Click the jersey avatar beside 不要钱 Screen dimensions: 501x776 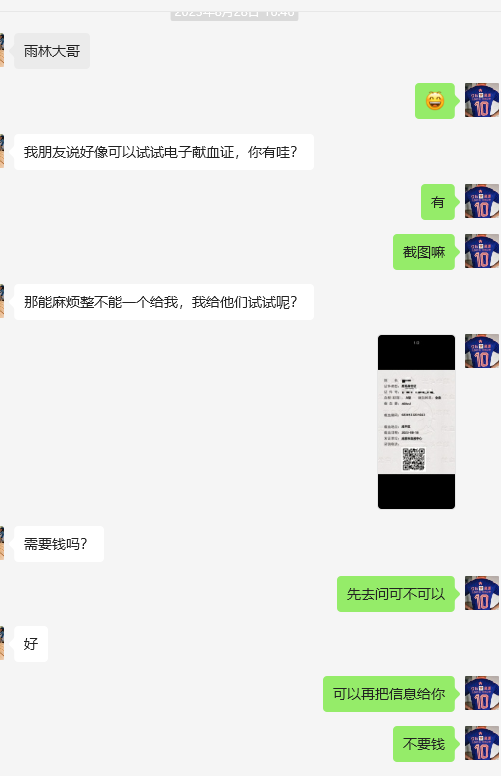(482, 743)
